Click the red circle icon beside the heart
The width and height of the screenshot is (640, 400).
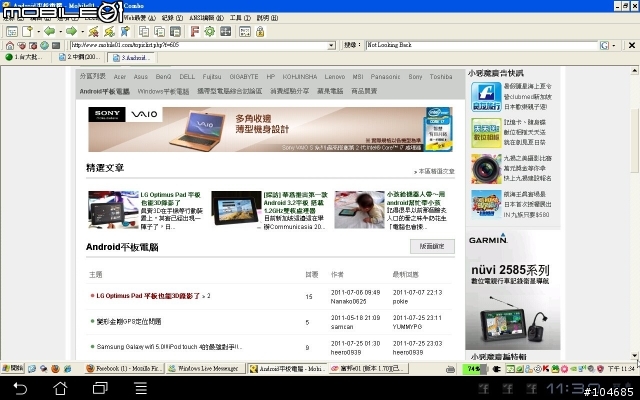pyautogui.click(x=33, y=45)
